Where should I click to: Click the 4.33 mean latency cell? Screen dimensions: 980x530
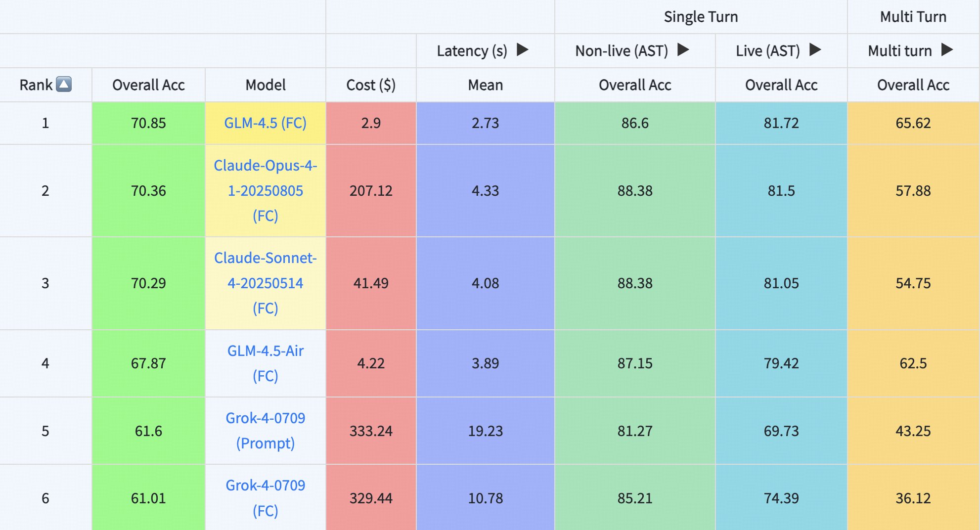coord(486,190)
